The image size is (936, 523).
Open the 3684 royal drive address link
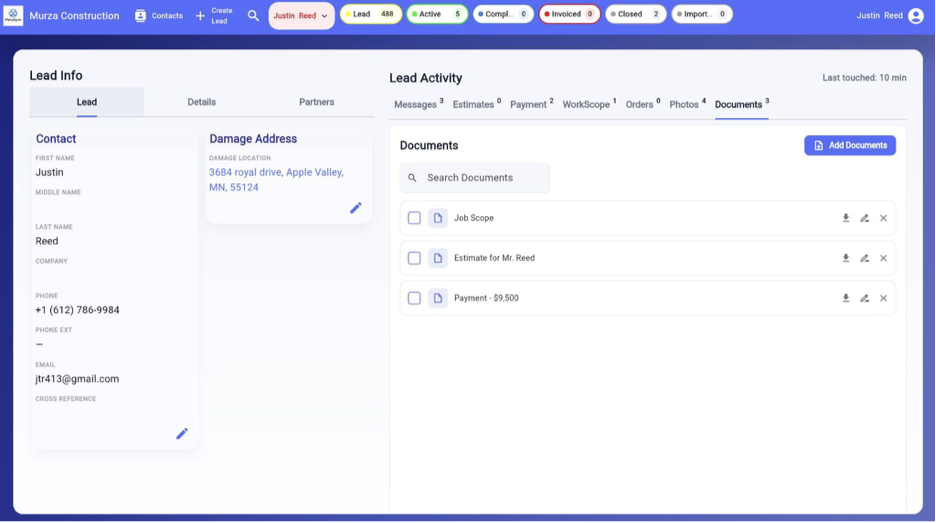(276, 180)
